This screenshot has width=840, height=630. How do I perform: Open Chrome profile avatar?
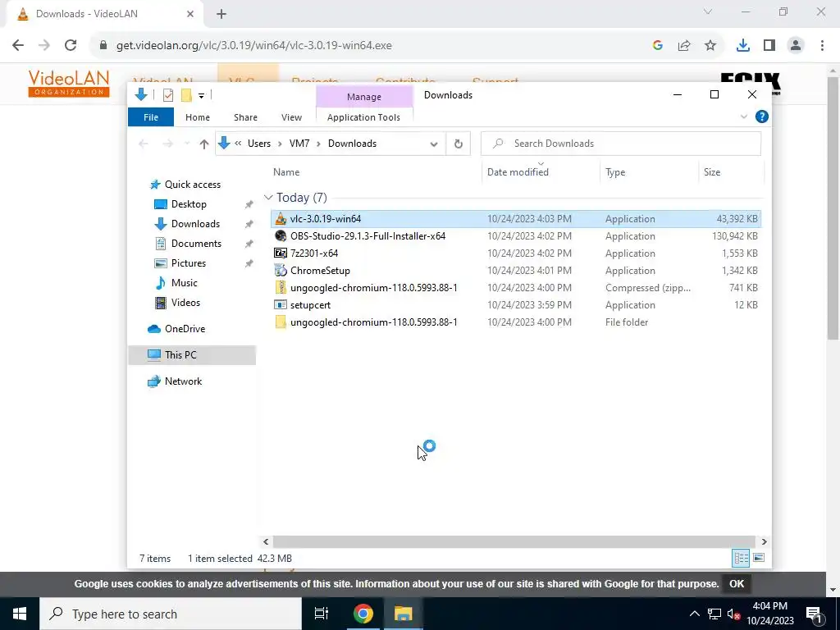[x=796, y=46]
